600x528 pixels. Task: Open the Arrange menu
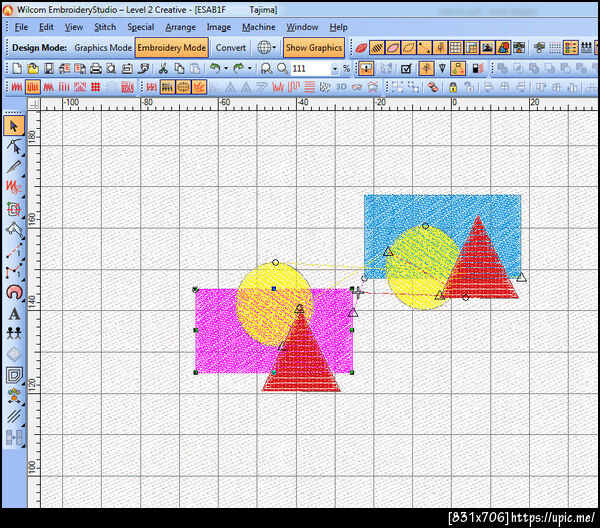click(180, 27)
